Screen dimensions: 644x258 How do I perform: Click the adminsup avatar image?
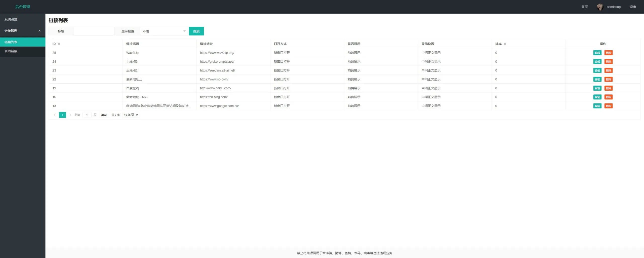tap(600, 7)
